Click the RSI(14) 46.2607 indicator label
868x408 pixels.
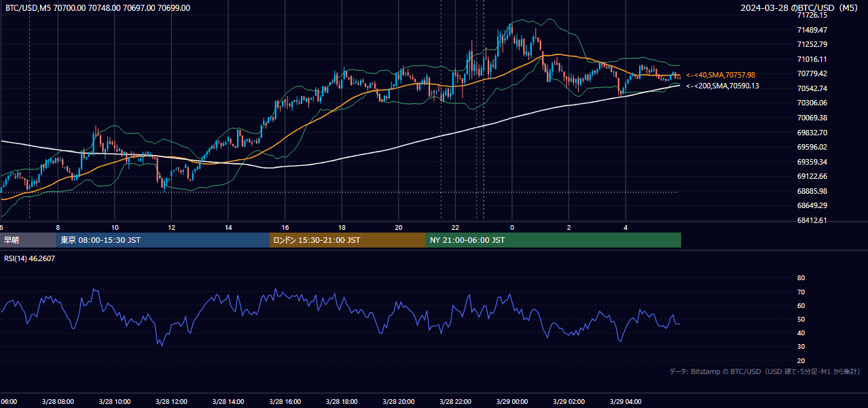(30, 258)
